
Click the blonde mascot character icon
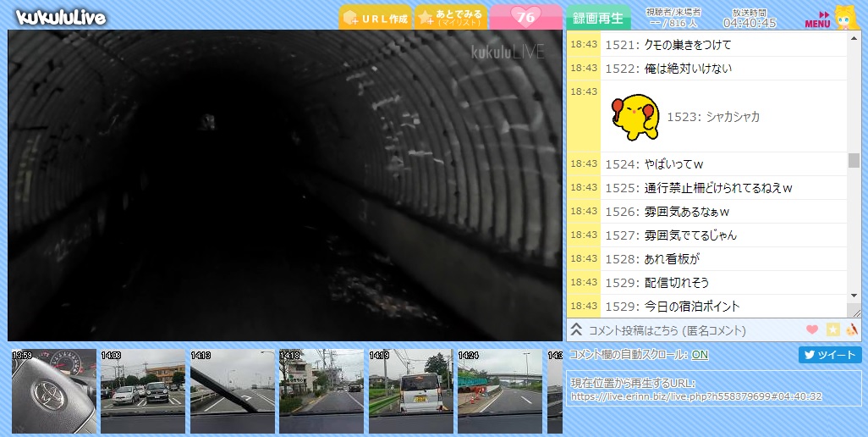846,17
